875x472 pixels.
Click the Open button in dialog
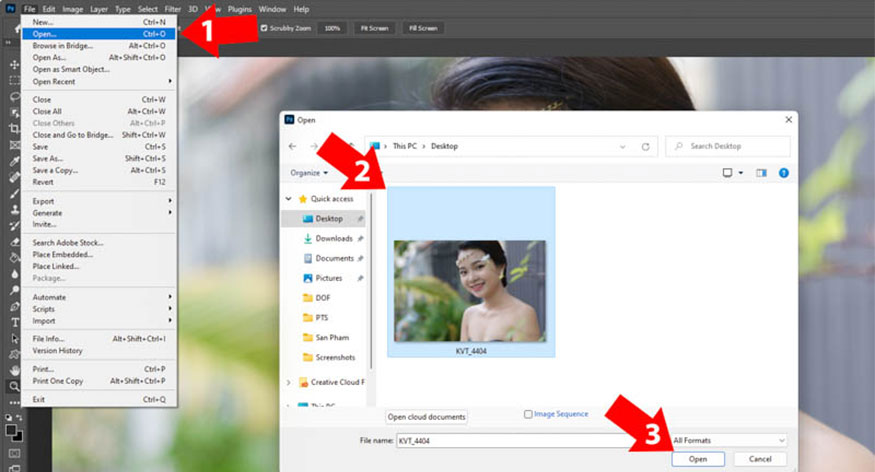point(698,459)
